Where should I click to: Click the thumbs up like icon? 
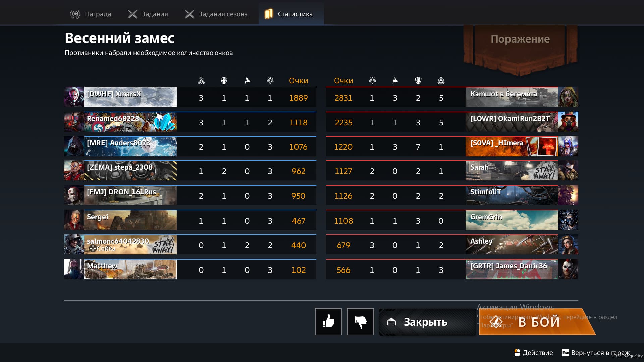[x=328, y=322]
